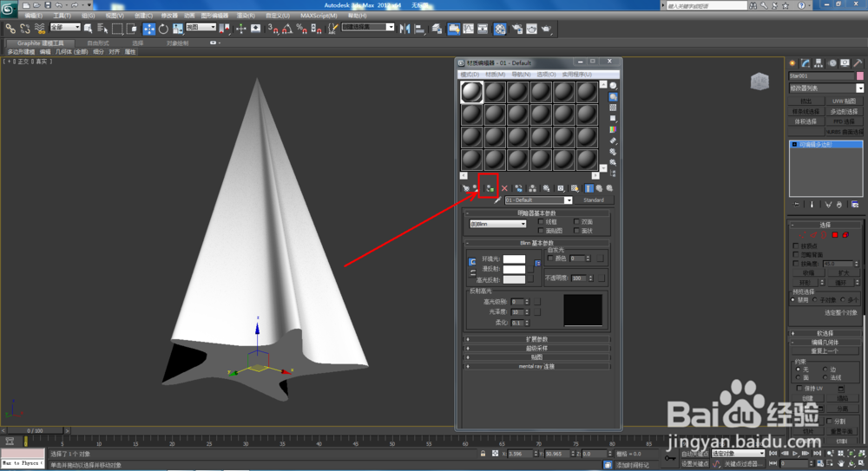Image resolution: width=868 pixels, height=471 pixels.
Task: Expand 贴图 rollout
Action: coord(536,357)
